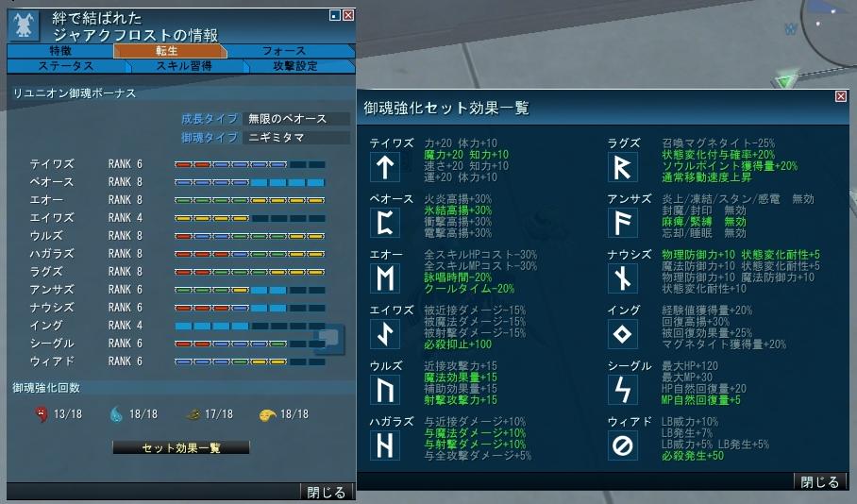Switch to the スキル習得 tab
857x504 pixels.
[186, 66]
